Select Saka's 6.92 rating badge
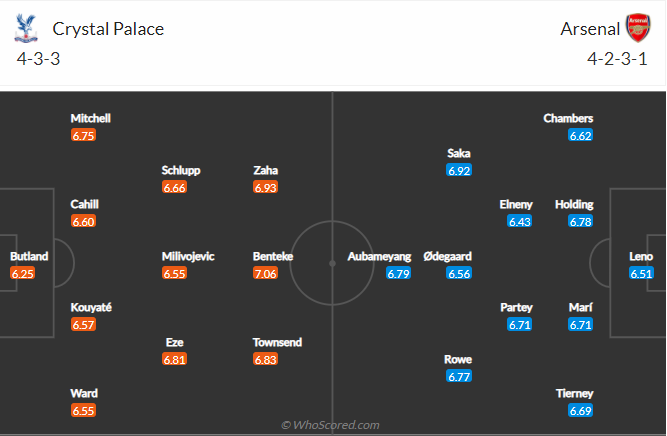The image size is (667, 436). 459,171
